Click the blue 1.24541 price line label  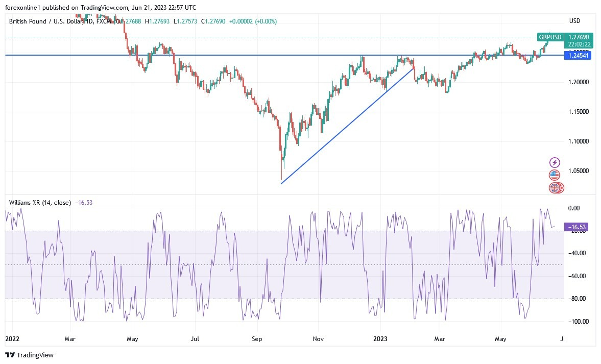tap(579, 56)
